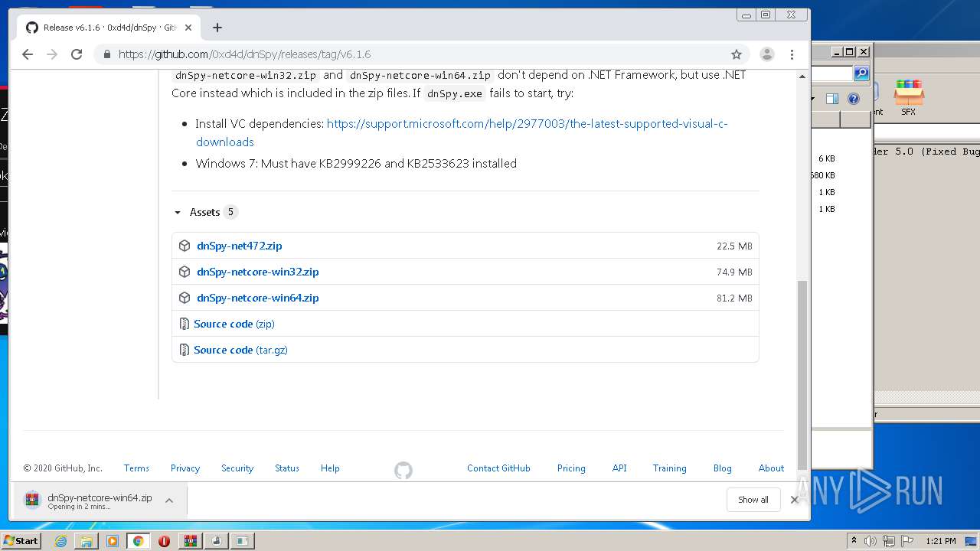Open a new tab with the plus button
Screen dimensions: 980x551
(x=217, y=28)
